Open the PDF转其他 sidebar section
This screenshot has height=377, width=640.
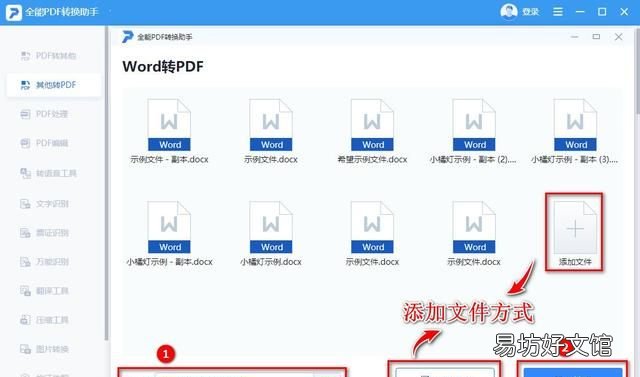pyautogui.click(x=49, y=55)
